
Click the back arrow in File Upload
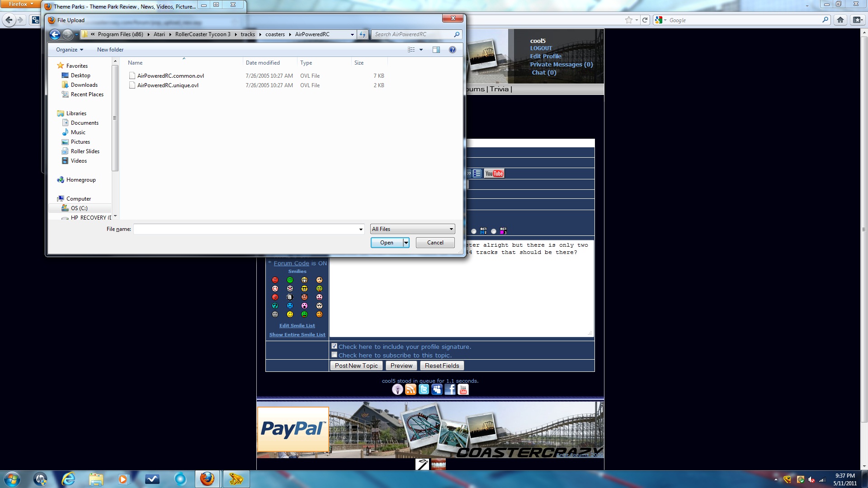click(55, 34)
